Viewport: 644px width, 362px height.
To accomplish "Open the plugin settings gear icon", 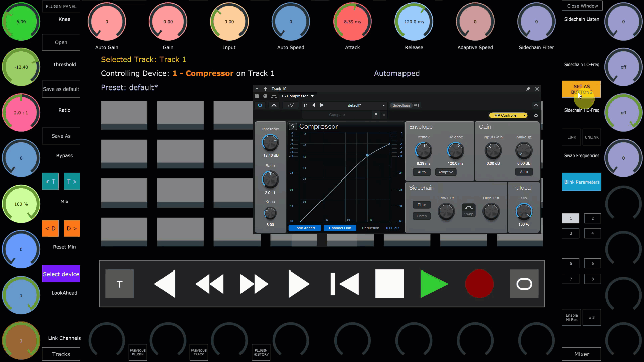I will tap(536, 115).
